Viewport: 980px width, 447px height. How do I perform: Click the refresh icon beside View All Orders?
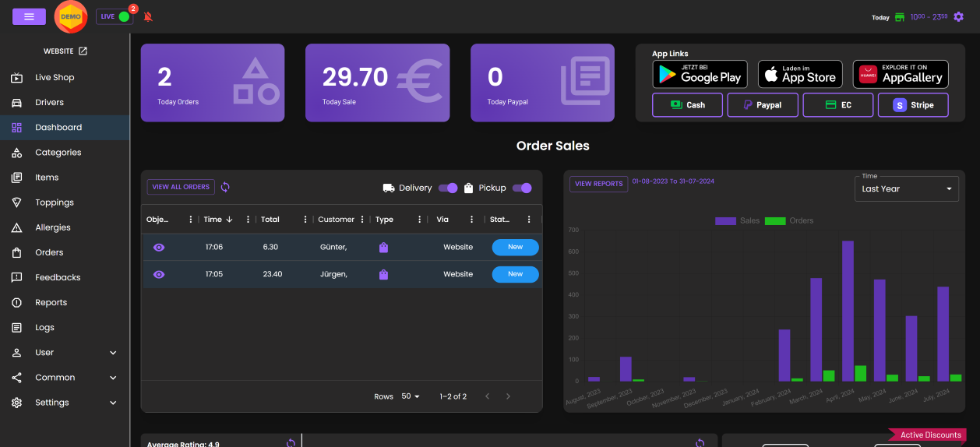point(225,187)
